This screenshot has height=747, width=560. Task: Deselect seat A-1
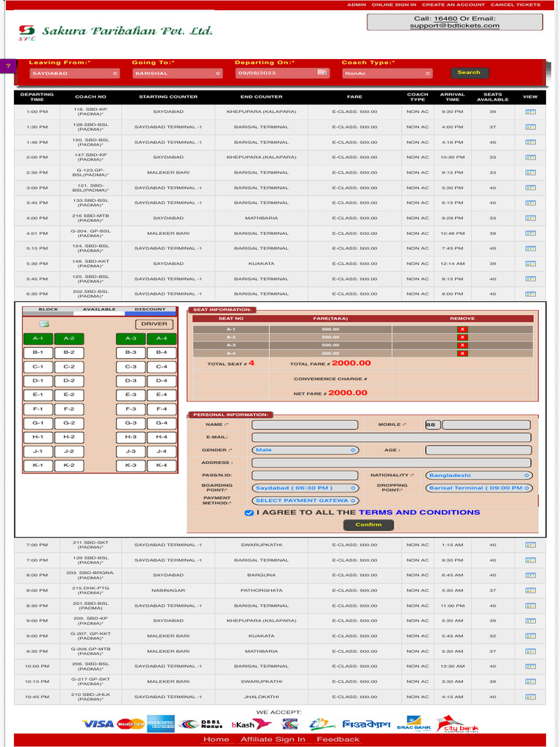coord(38,338)
